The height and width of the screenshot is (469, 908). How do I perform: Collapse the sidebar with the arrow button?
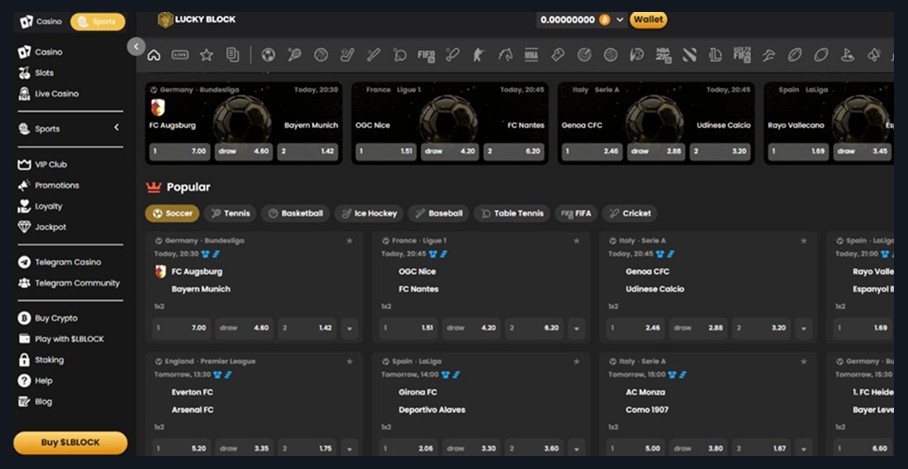pos(136,46)
